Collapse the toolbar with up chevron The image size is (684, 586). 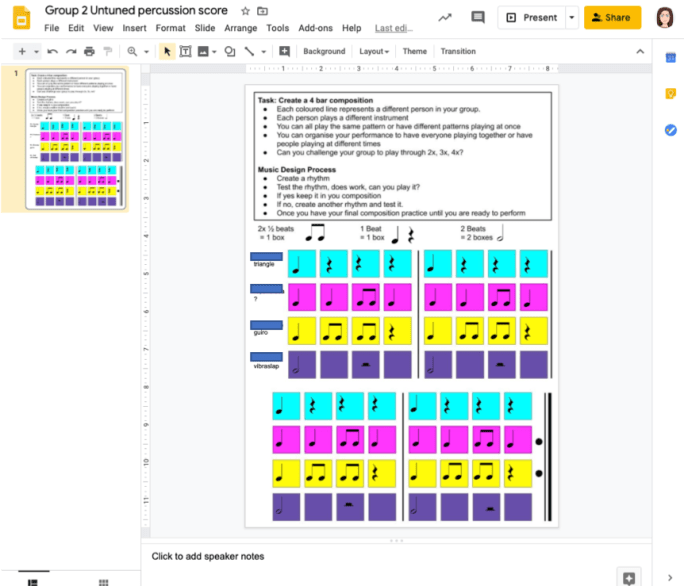(640, 51)
